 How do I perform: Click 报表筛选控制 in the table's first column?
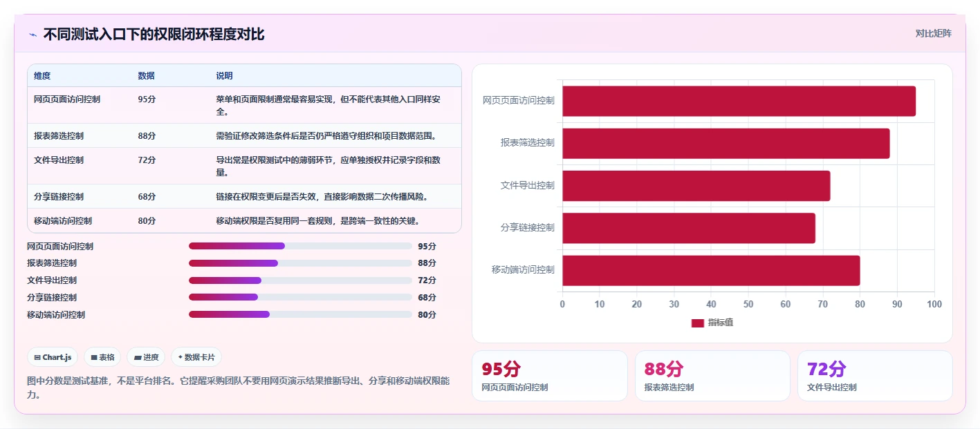click(x=59, y=136)
